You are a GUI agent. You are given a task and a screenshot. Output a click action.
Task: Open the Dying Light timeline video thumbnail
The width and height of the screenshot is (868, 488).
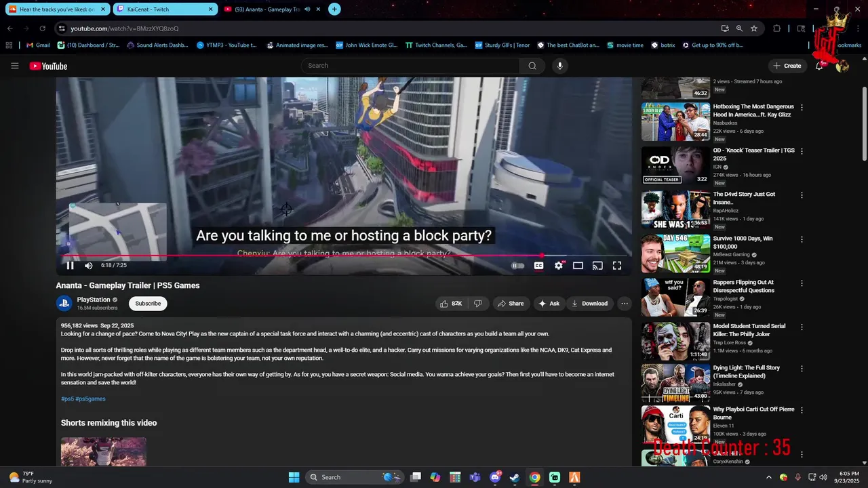[x=675, y=383]
